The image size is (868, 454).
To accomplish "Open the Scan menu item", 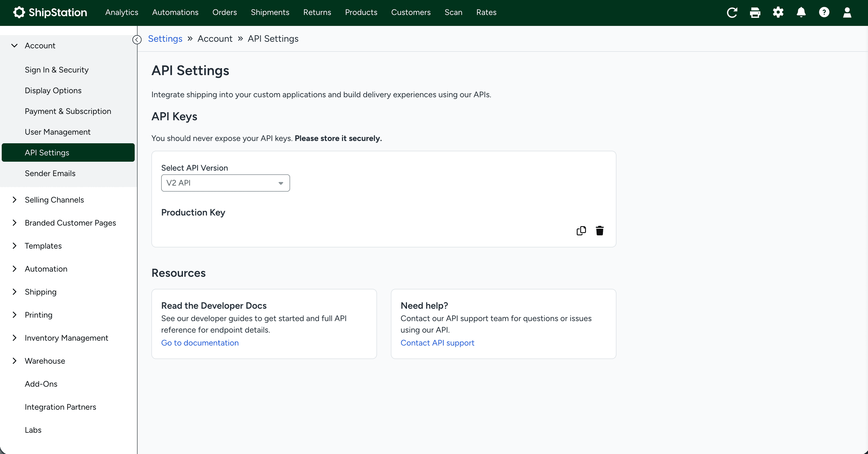I will click(453, 12).
